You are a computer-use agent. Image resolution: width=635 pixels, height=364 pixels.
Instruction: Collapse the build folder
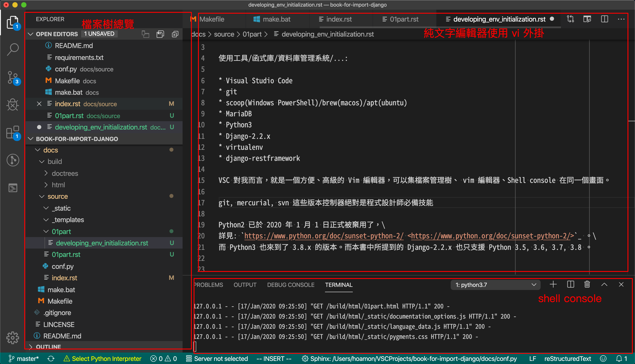tap(42, 162)
